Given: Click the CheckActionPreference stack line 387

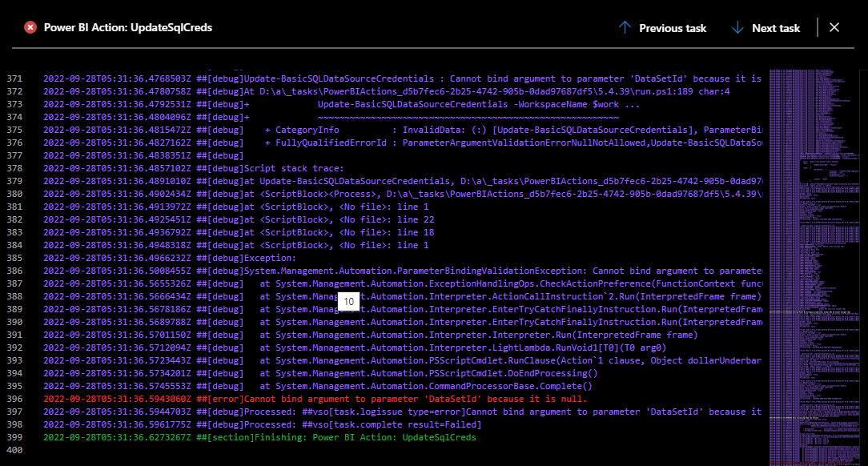Looking at the screenshot, I should click(403, 283).
